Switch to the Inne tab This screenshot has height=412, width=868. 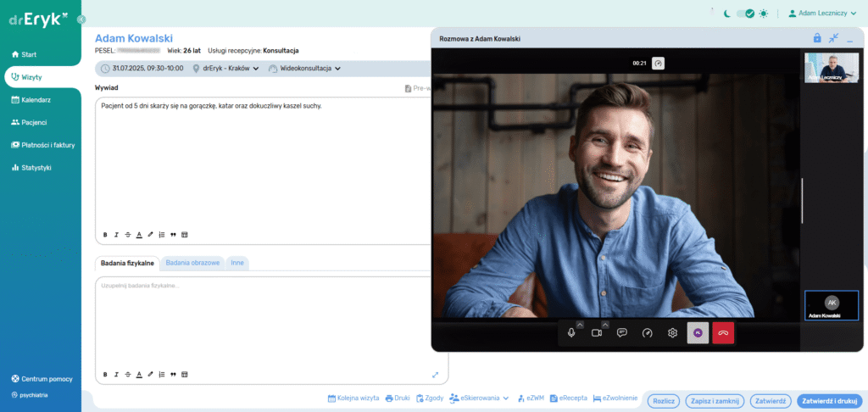tap(237, 263)
